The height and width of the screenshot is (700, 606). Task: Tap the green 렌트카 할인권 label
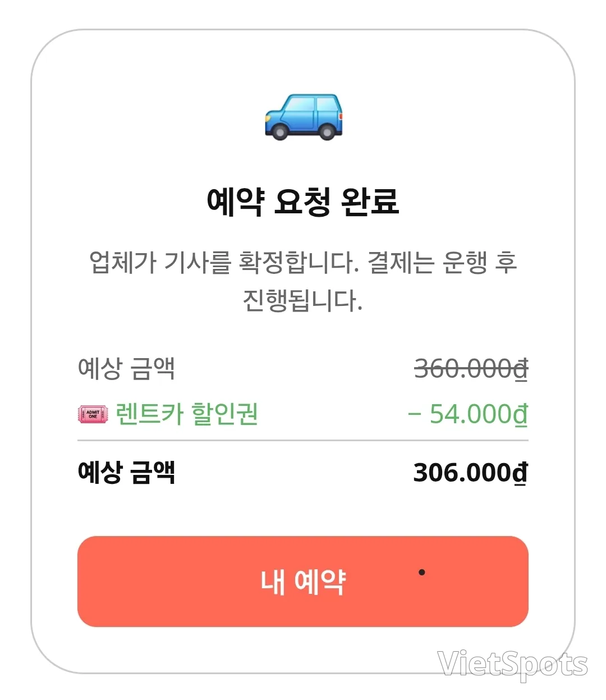coord(187,414)
